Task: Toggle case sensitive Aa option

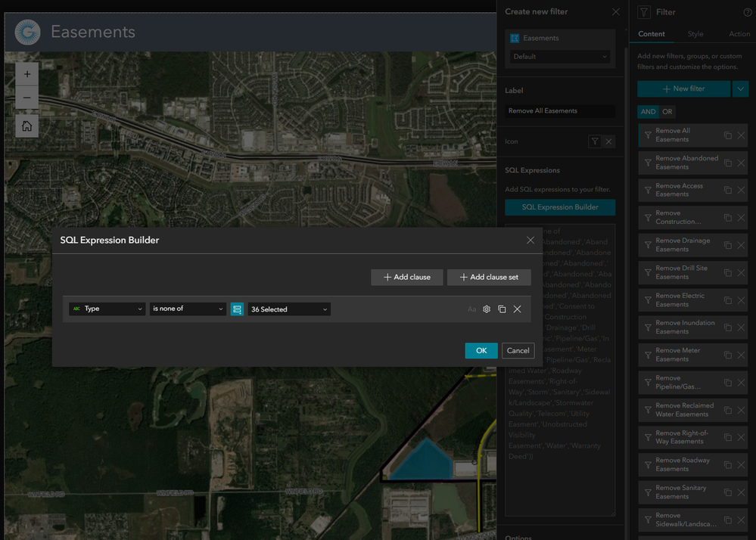Action: pos(471,309)
